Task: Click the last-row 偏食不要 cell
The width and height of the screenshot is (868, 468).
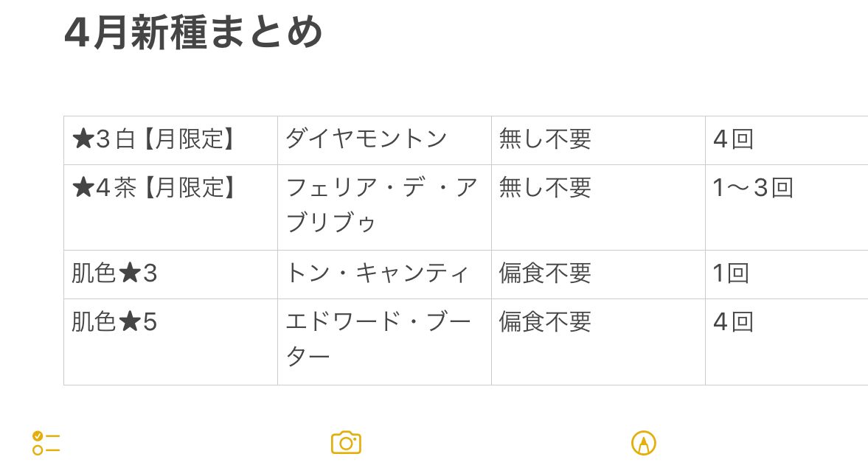Action: coord(598,342)
